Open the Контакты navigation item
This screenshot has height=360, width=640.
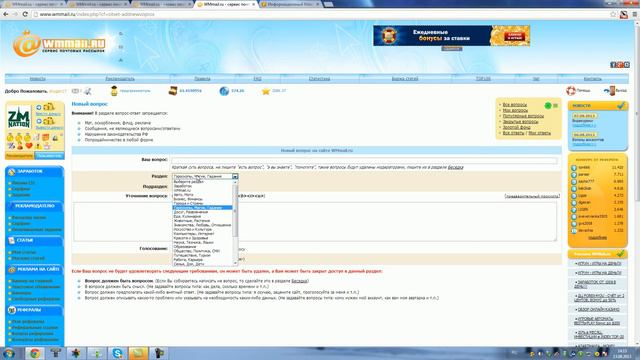(x=593, y=79)
